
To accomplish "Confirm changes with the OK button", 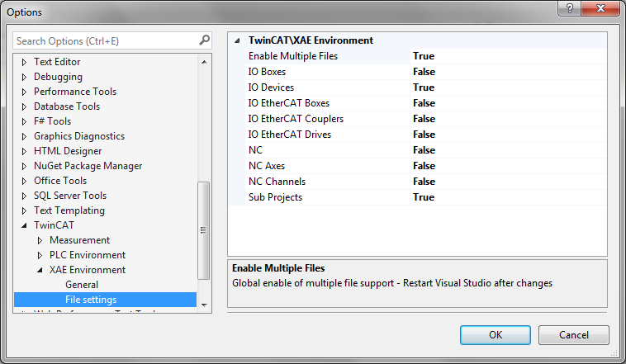I will click(495, 335).
